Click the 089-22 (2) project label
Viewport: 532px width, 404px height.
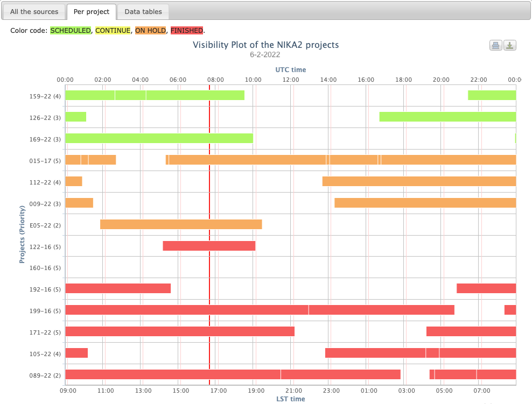point(45,375)
